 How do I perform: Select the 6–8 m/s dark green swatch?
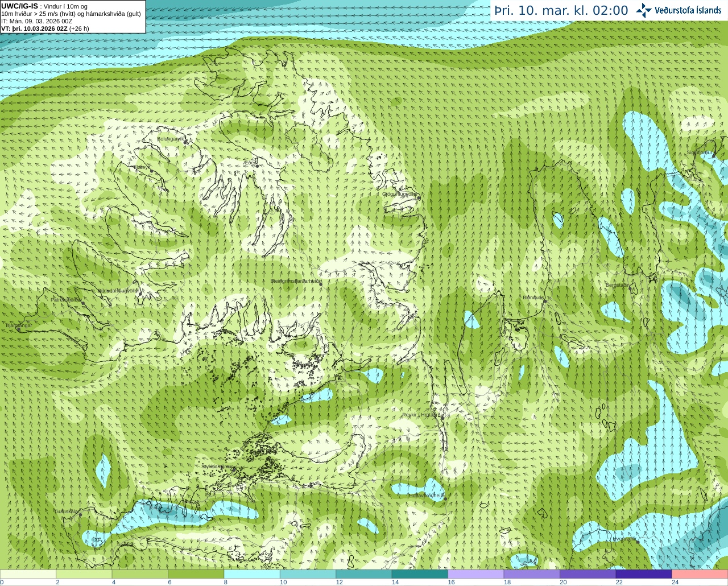(196, 573)
